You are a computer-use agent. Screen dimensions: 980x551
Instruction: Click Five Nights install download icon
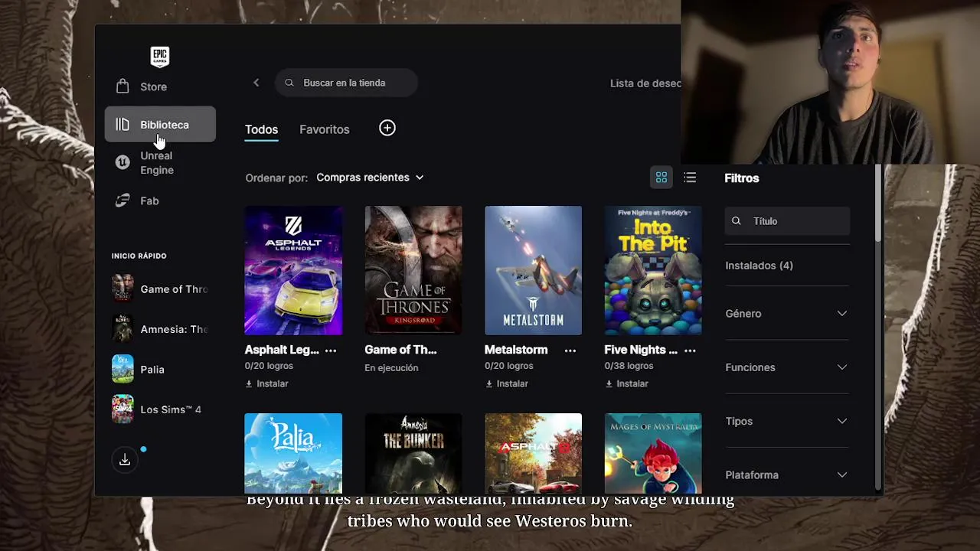[x=609, y=383]
